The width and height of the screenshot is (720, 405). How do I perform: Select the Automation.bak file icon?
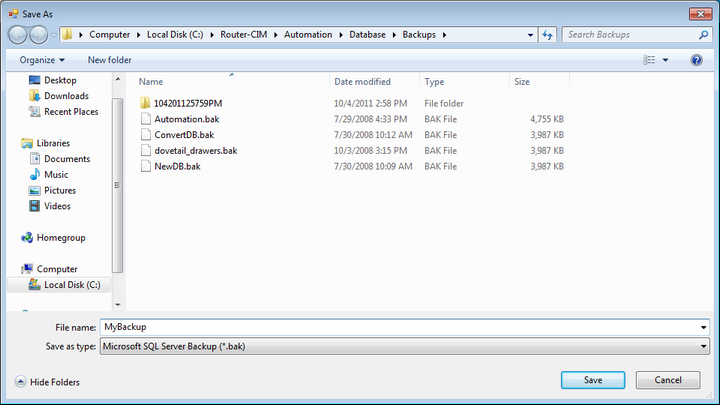(x=145, y=119)
